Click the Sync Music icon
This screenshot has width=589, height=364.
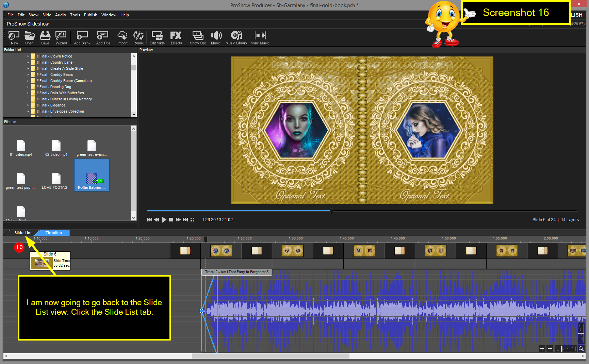pos(260,38)
